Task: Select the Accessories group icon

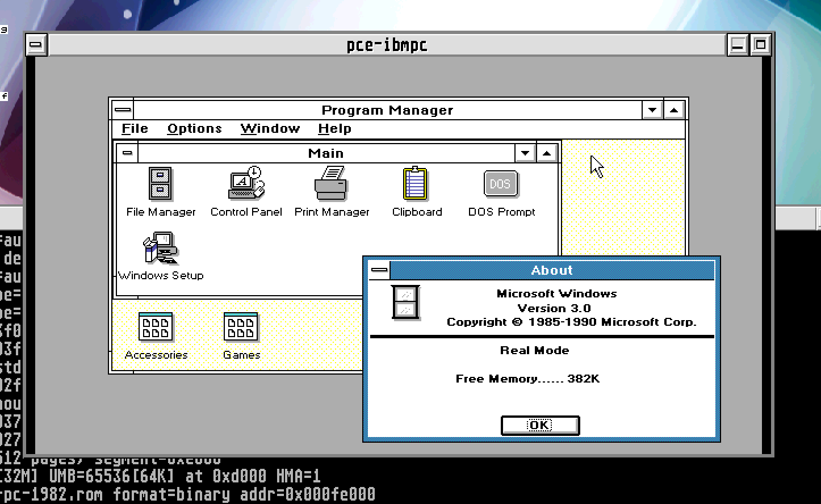Action: pos(156,327)
